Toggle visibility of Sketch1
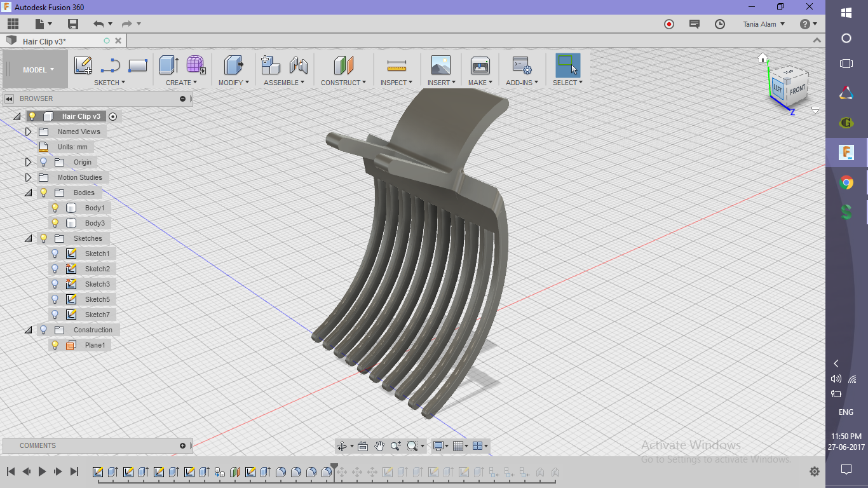 click(55, 254)
